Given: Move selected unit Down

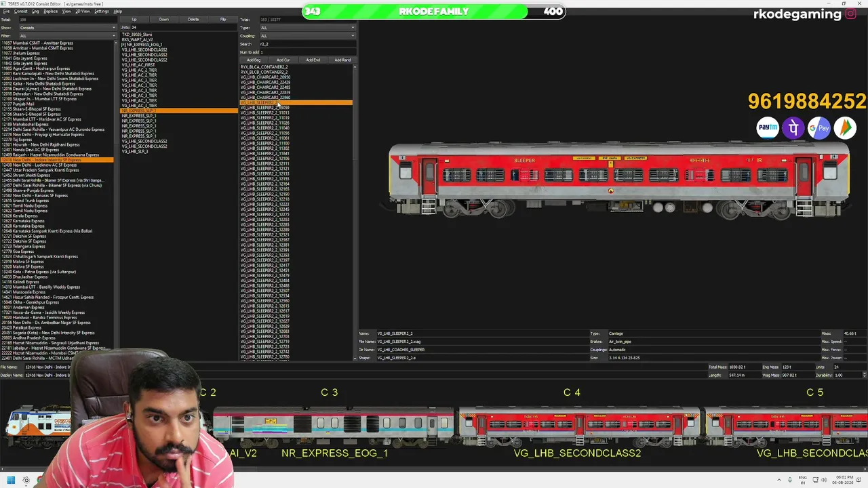Looking at the screenshot, I should click(163, 20).
